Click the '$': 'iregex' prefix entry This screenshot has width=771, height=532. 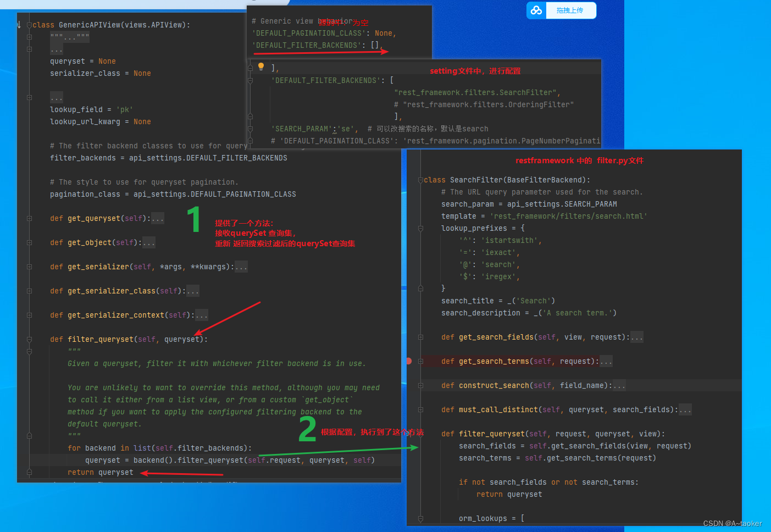(490, 276)
